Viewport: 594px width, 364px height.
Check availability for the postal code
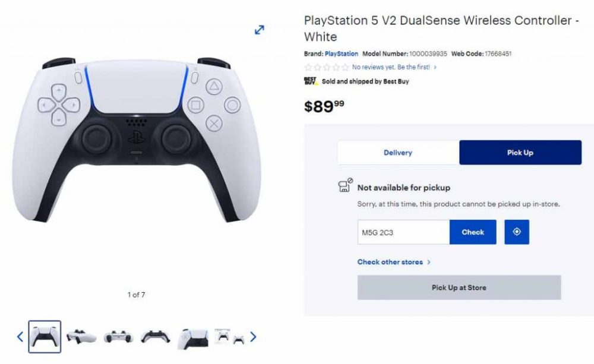[473, 232]
